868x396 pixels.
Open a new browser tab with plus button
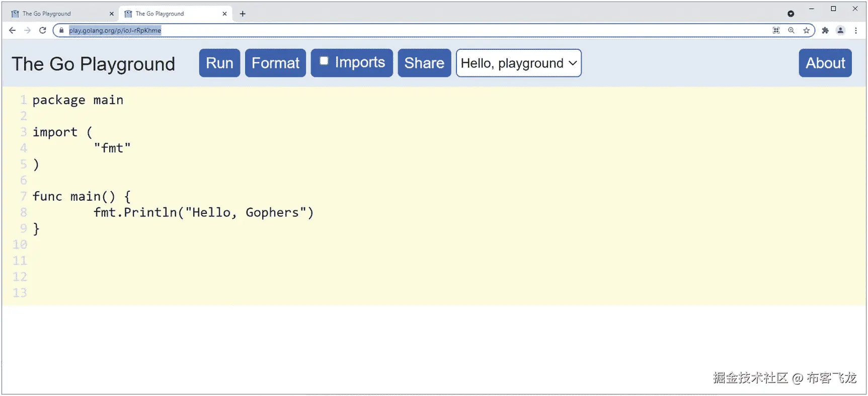click(x=243, y=14)
